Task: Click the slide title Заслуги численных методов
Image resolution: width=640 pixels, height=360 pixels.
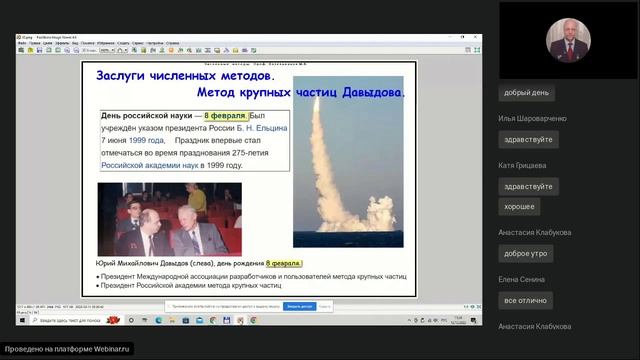Action: [185, 76]
